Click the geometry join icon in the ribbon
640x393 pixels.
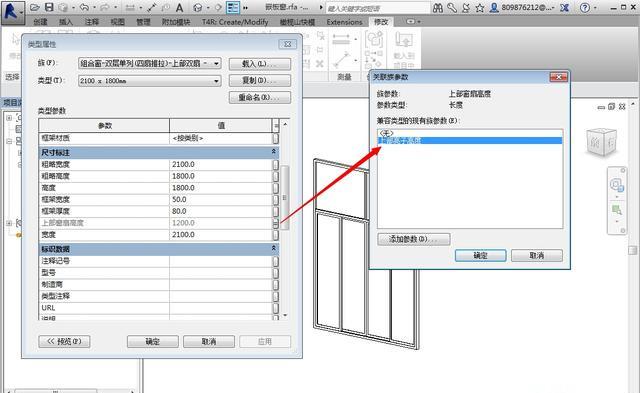373,40
